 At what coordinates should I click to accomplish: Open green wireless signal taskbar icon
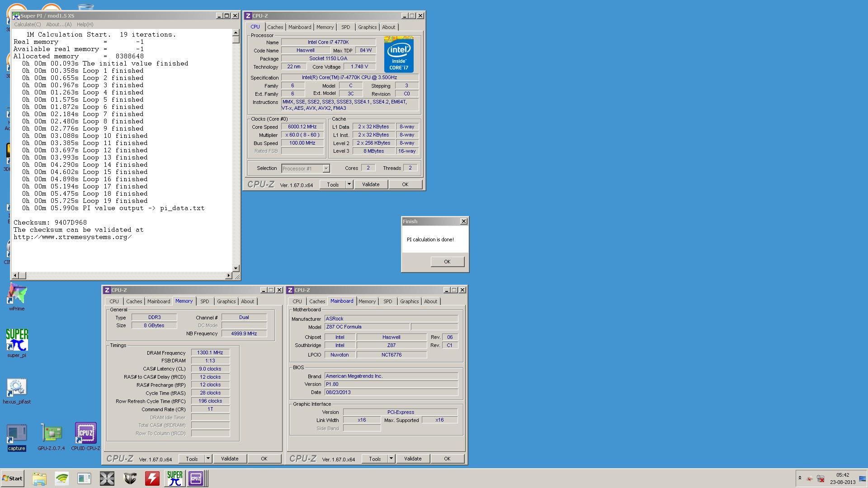pyautogui.click(x=62, y=479)
